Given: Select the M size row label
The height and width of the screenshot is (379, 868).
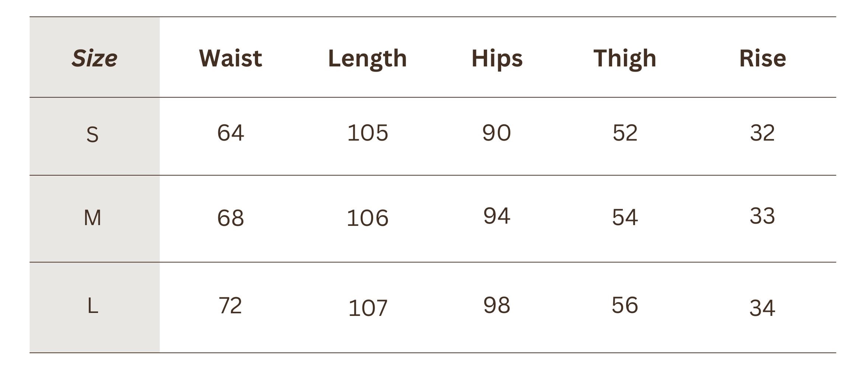Looking at the screenshot, I should [x=92, y=217].
